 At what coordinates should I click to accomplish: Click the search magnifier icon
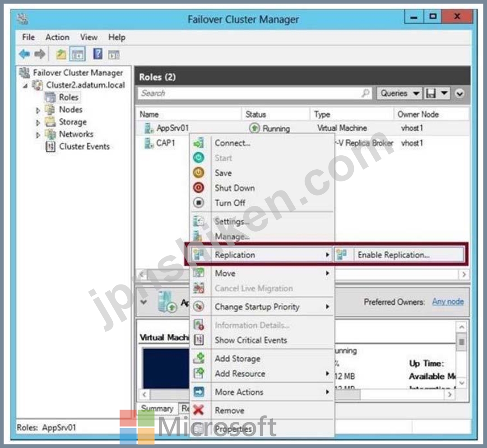coord(366,93)
